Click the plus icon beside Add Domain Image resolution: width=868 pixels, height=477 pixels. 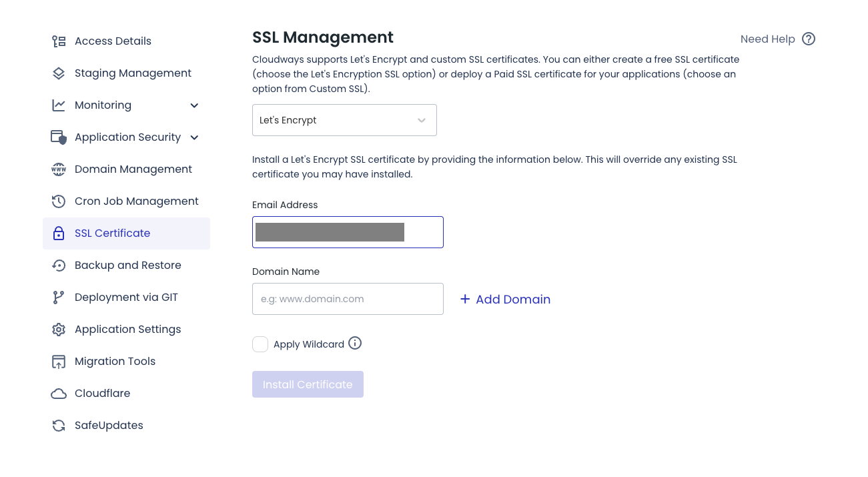coord(465,299)
